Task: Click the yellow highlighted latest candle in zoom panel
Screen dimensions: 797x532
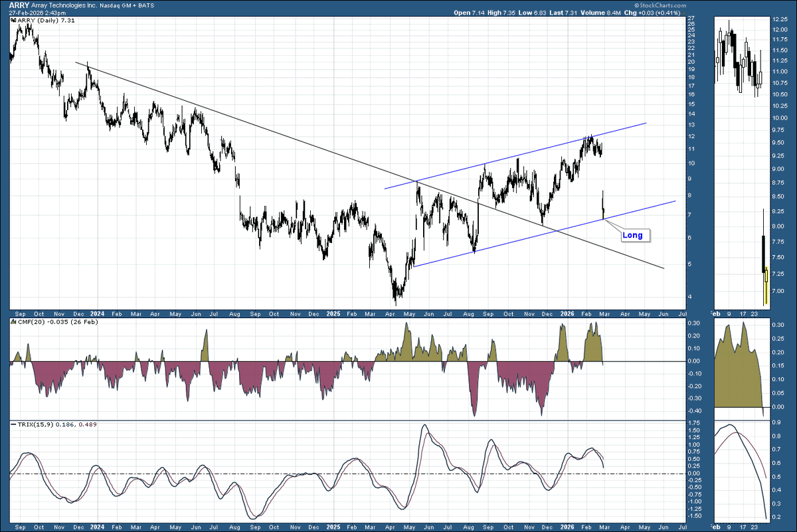Action: click(766, 286)
